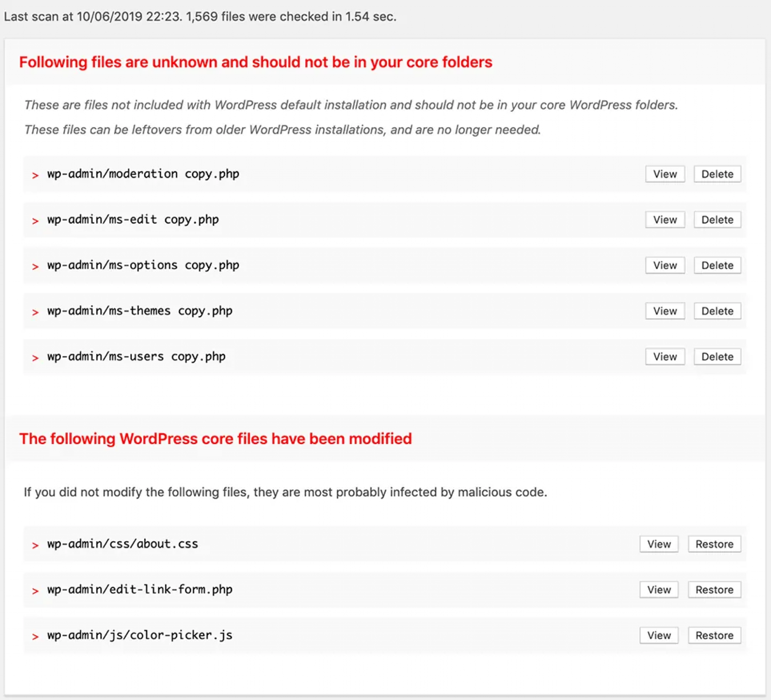This screenshot has width=771, height=700.
Task: Click the red arrow beside ms-themes copy.php
Action: [35, 312]
